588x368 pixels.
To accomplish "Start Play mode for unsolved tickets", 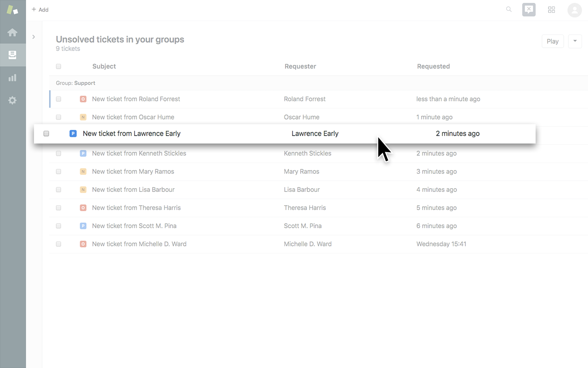I will [553, 41].
